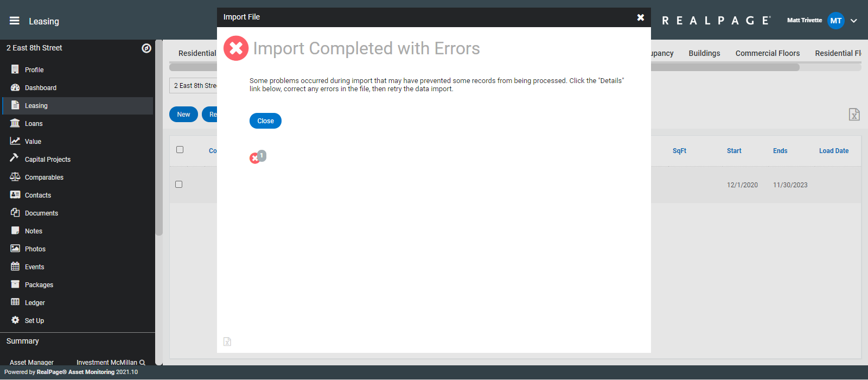
Task: Click the Excel export icon in dialog footer
Action: point(227,341)
